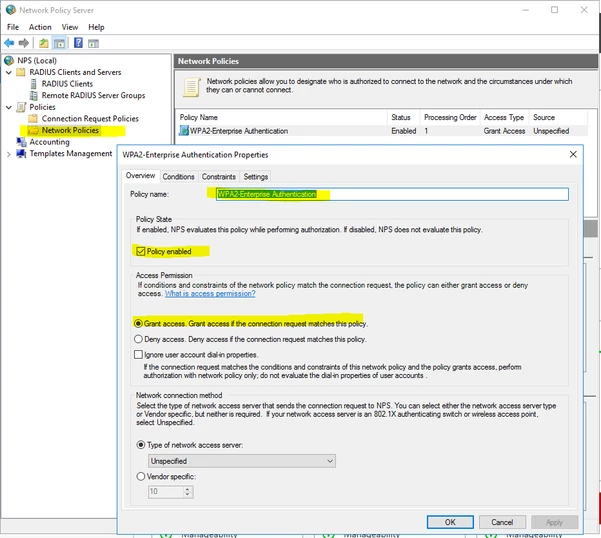Viewport: 601px width, 538px height.
Task: Click the Policies folder icon
Action: 21,107
